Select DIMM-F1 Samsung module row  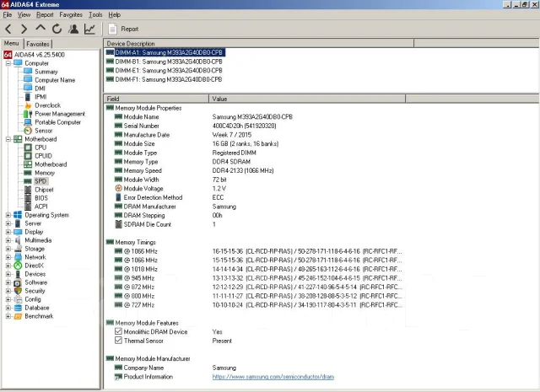[165, 79]
